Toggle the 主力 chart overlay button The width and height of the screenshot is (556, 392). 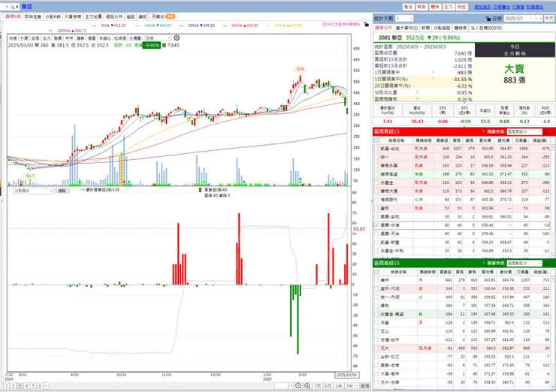47,38
